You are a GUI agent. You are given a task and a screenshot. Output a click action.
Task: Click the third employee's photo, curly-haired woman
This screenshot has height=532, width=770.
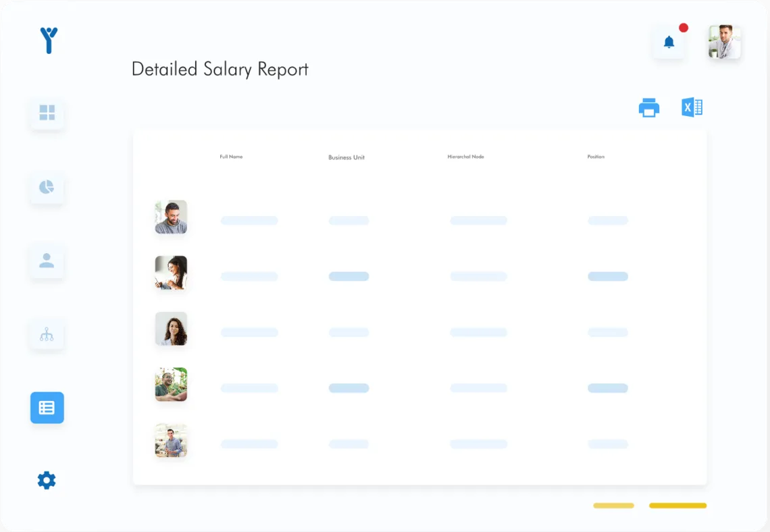[x=171, y=329]
